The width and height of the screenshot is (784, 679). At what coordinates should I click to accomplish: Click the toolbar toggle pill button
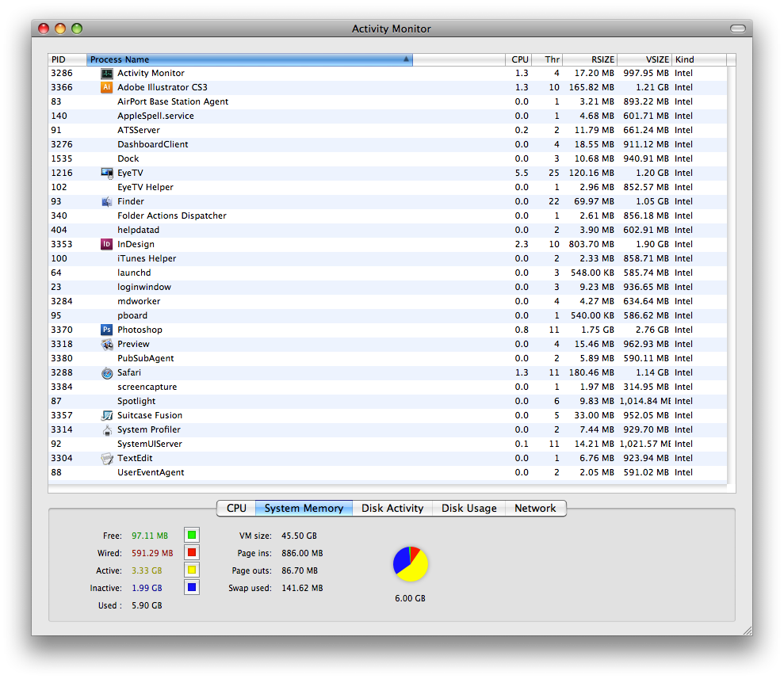738,29
